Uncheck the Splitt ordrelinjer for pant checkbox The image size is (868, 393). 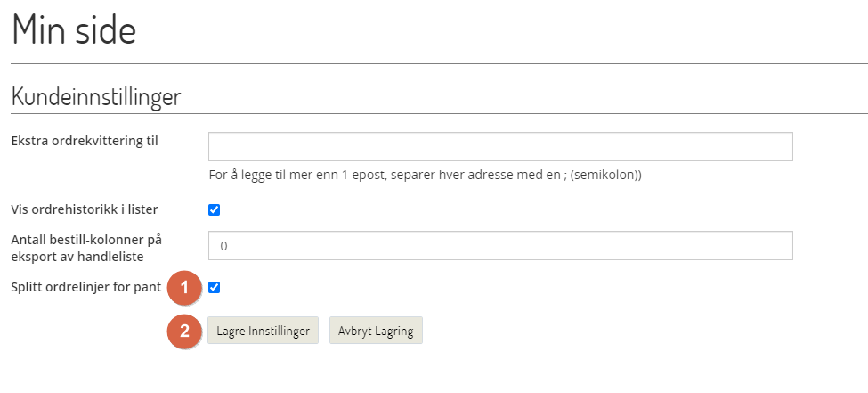click(x=214, y=287)
